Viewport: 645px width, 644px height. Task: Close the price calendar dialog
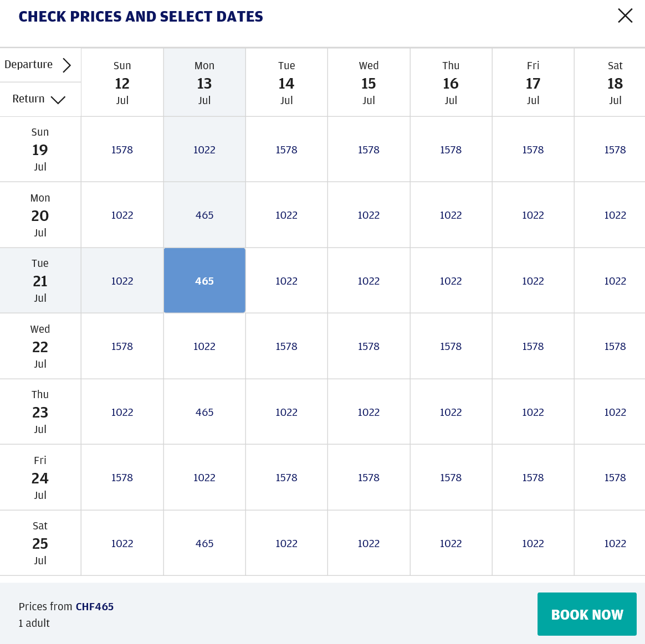click(x=625, y=16)
